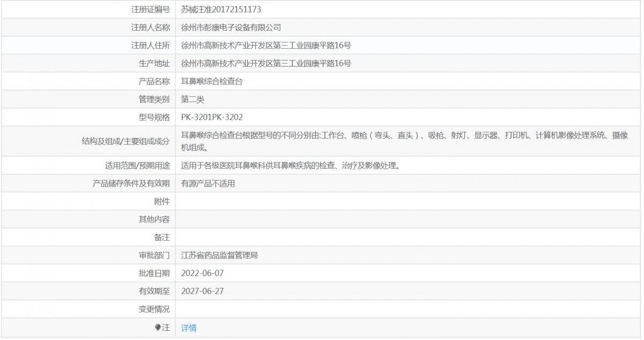
Task: Click the 产品储存条件及有效期 label
Action: pyautogui.click(x=131, y=184)
